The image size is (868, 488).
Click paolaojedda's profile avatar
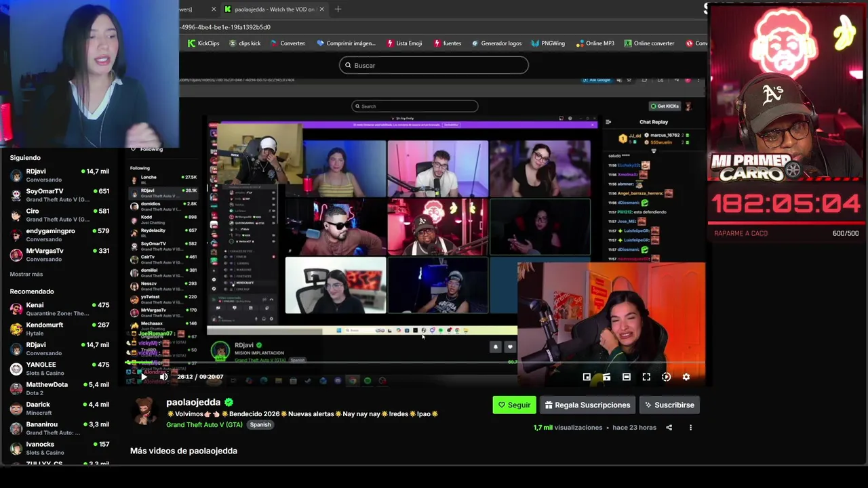[x=144, y=411]
